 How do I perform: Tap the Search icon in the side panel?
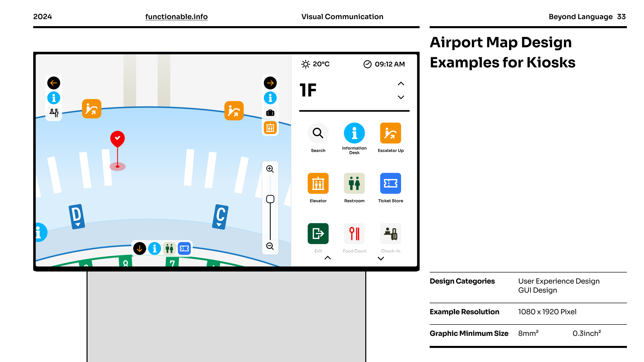pos(318,133)
